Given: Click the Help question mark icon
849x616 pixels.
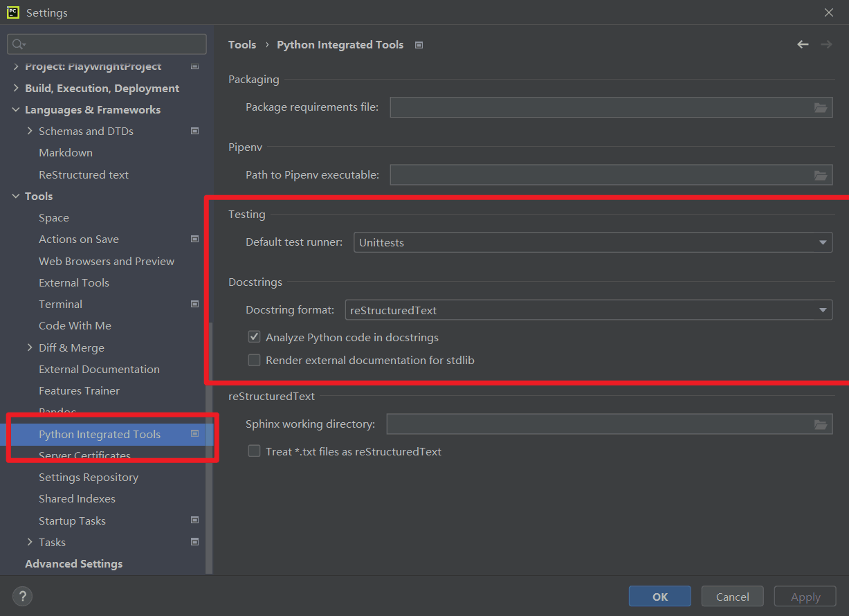Looking at the screenshot, I should click(22, 596).
